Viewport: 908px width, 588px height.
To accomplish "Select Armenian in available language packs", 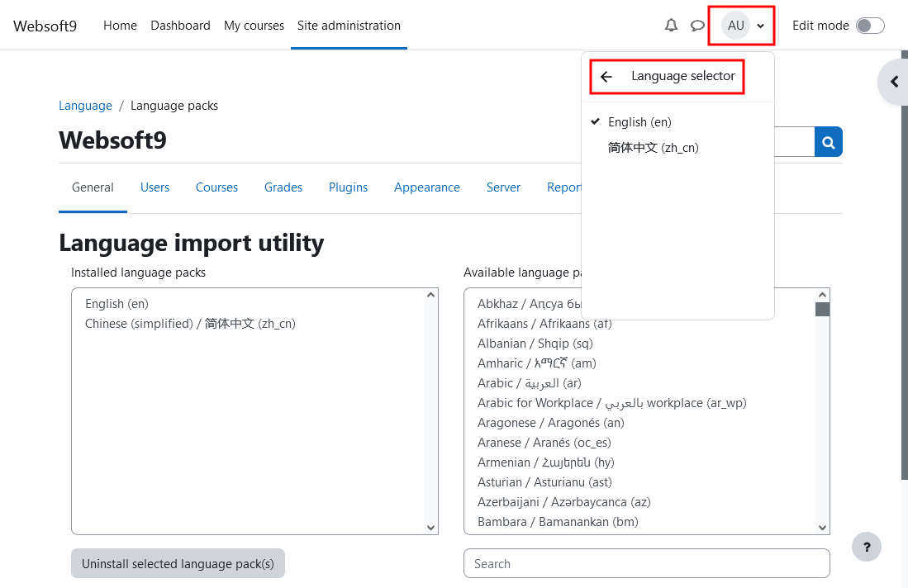I will [x=545, y=462].
